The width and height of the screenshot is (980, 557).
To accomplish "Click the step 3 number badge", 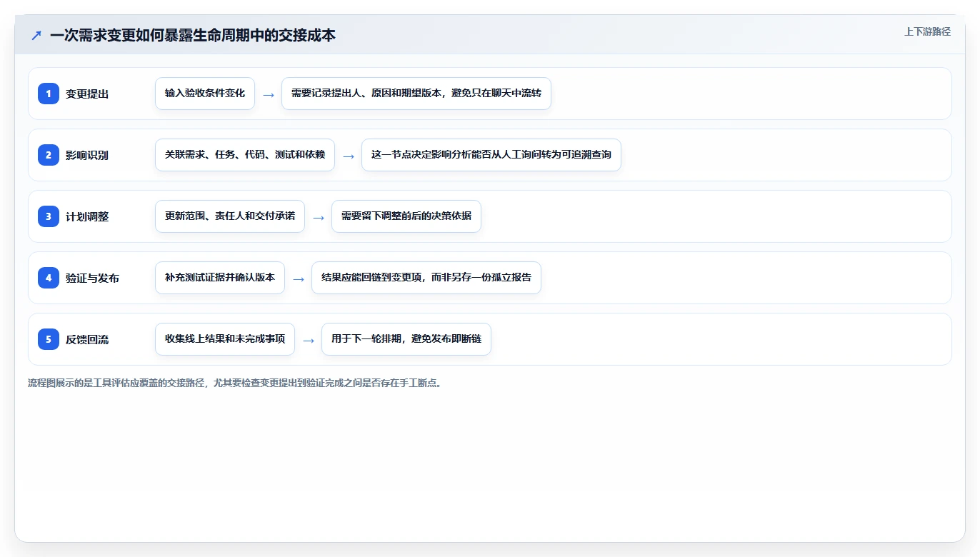I will (x=49, y=216).
